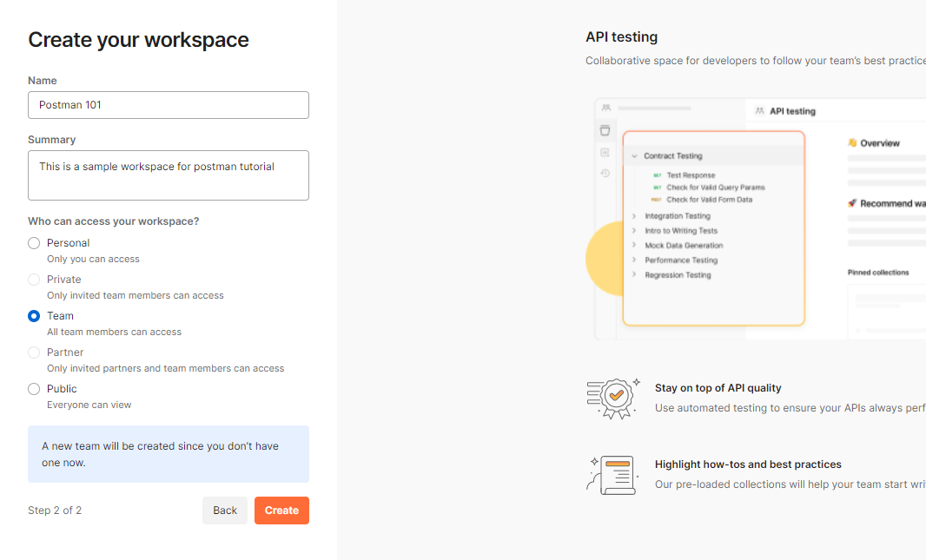Click the Overview section label in preview
The width and height of the screenshot is (926, 560).
(880, 143)
